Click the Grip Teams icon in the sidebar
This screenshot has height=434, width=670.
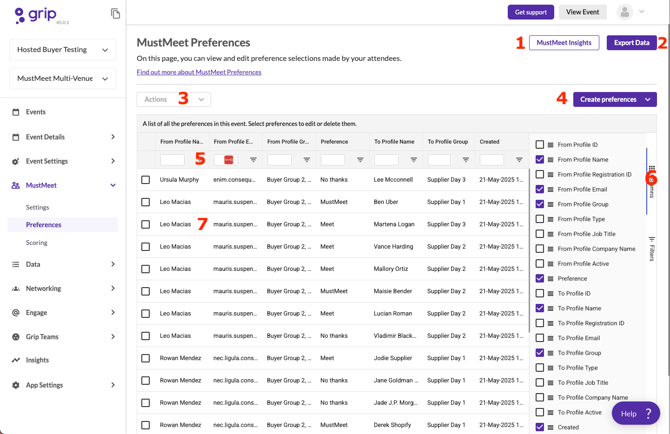pyautogui.click(x=15, y=337)
